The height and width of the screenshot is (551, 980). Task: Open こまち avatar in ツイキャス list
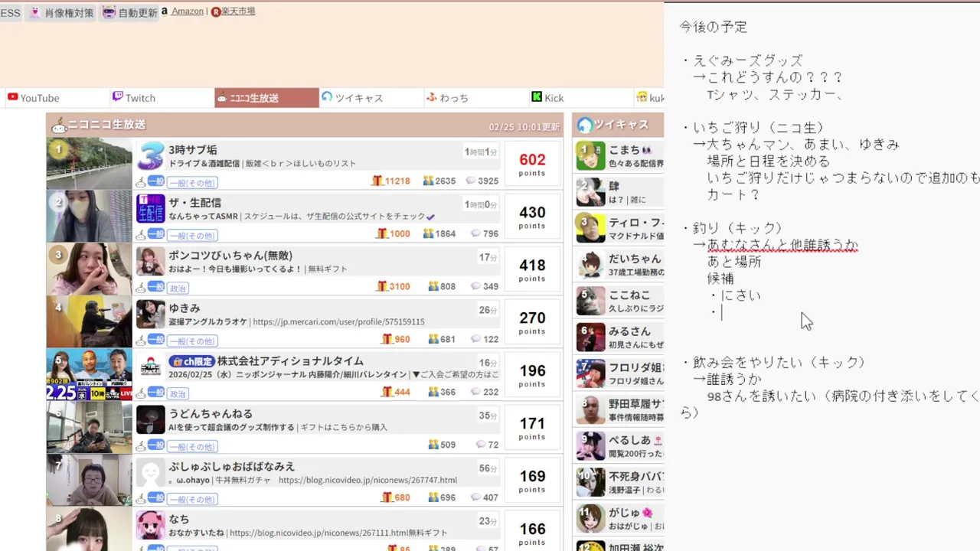click(x=590, y=156)
